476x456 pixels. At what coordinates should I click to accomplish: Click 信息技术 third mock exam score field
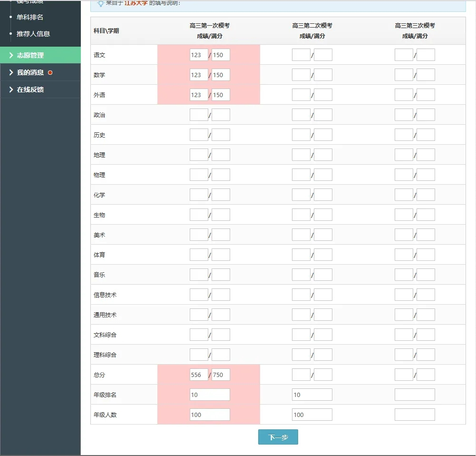(404, 295)
